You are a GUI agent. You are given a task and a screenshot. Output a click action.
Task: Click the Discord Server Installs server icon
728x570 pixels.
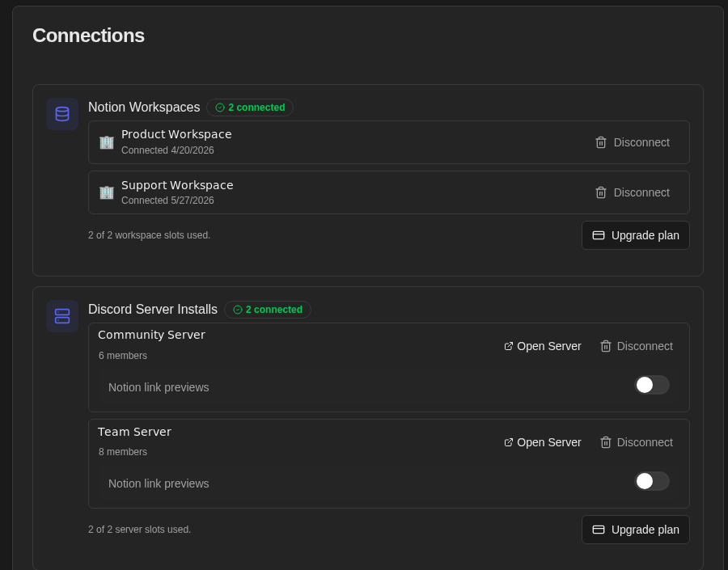[62, 316]
